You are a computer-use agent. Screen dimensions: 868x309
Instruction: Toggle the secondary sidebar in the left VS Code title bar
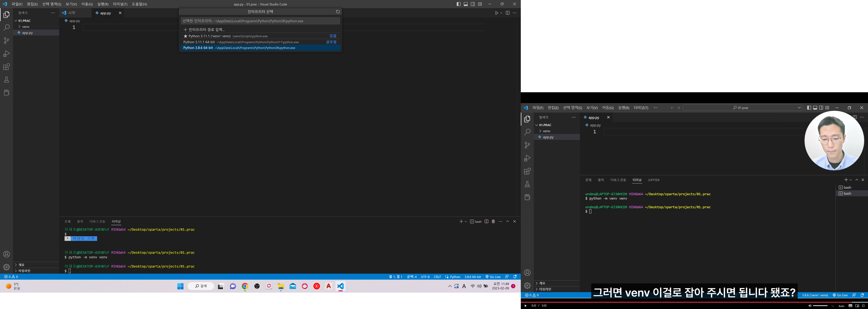pos(473,4)
